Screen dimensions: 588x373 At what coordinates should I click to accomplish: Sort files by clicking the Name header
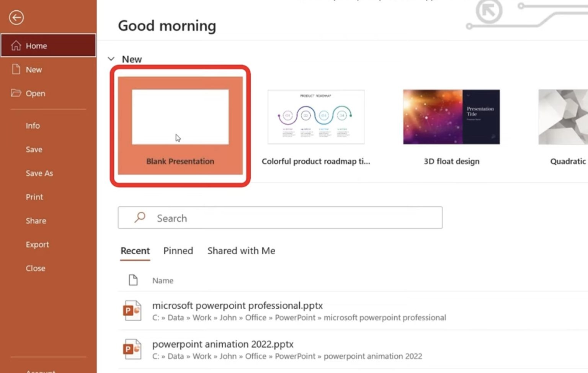click(162, 280)
